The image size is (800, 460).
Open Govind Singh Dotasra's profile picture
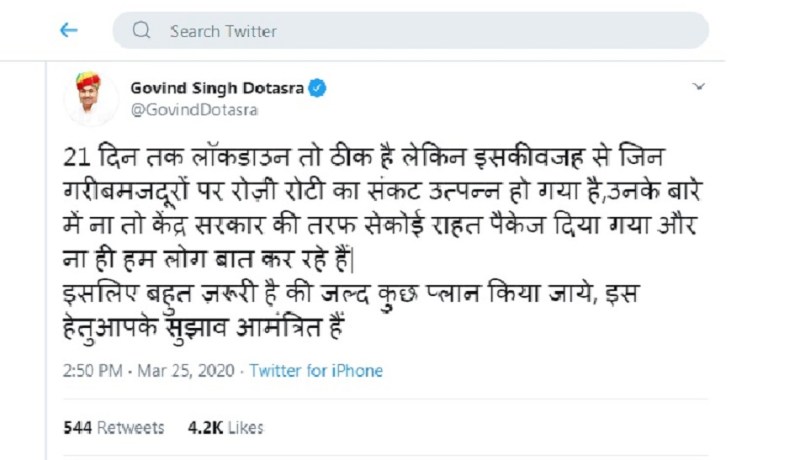[90, 98]
